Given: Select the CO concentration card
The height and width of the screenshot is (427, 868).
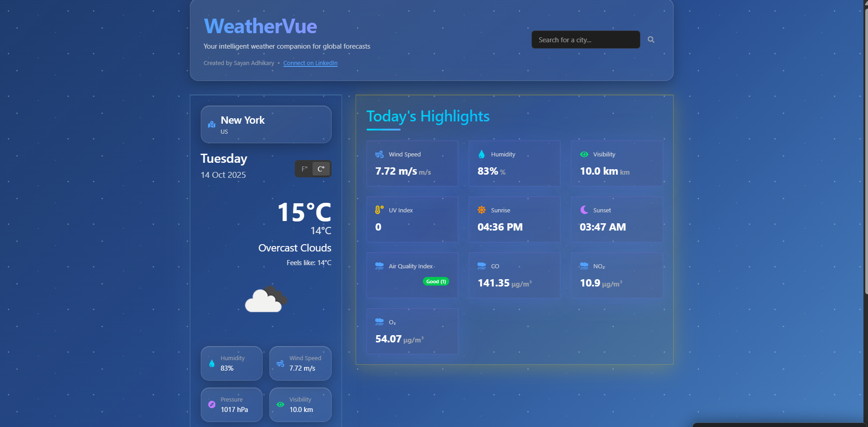Looking at the screenshot, I should (514, 275).
